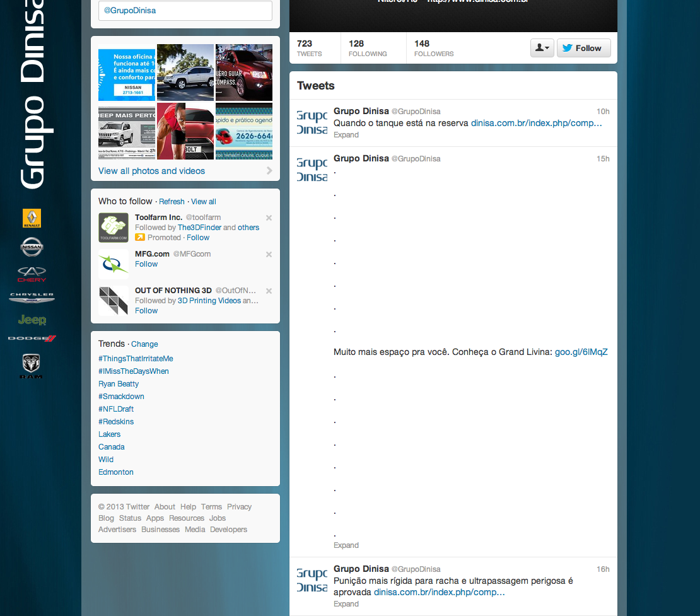Image resolution: width=700 pixels, height=616 pixels.
Task: Dismiss MFG.com follow suggestion
Action: [x=269, y=255]
